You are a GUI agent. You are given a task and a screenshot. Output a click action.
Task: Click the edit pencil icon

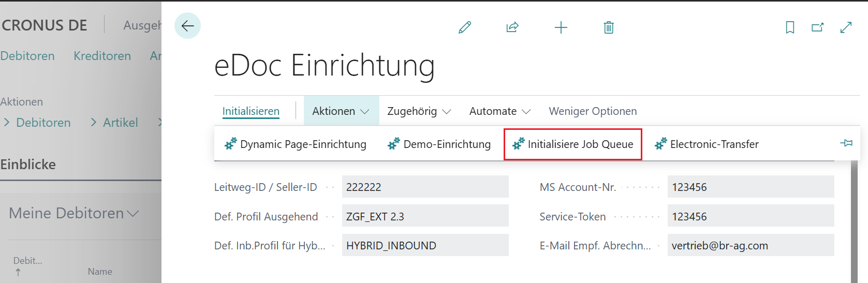465,27
